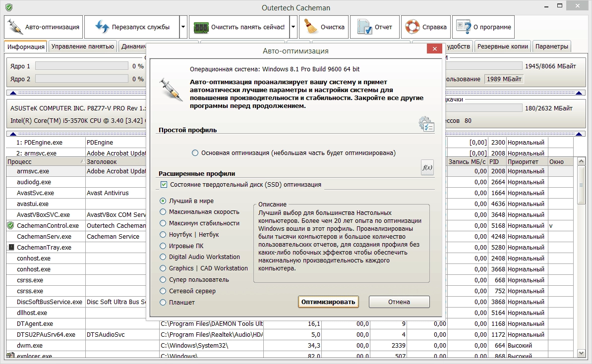Select Graphics | CAD Workstation profile
592x364 pixels.
pyautogui.click(x=204, y=268)
